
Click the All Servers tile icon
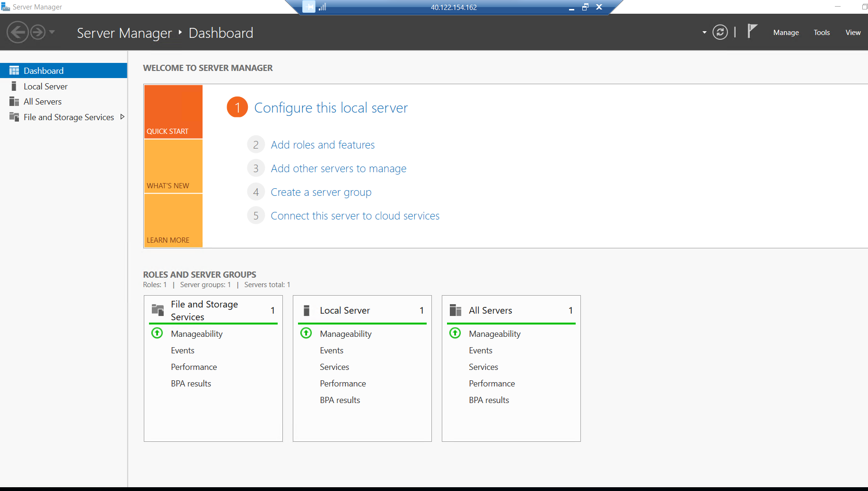(x=455, y=310)
